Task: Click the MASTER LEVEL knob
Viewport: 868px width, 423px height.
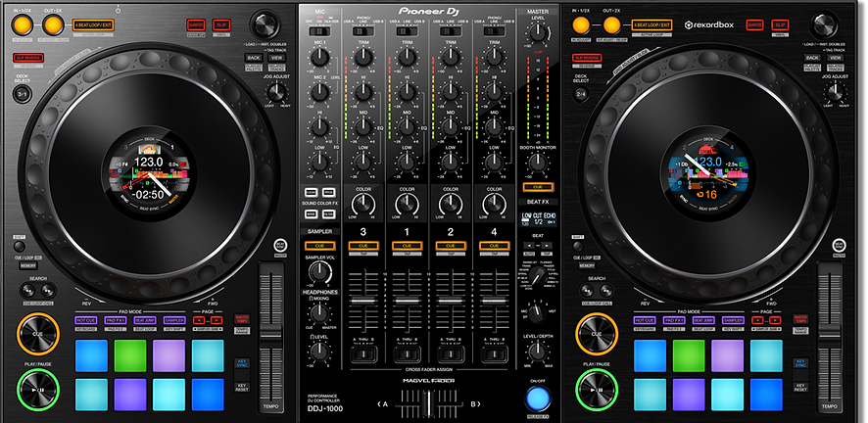Action: pyautogui.click(x=538, y=32)
